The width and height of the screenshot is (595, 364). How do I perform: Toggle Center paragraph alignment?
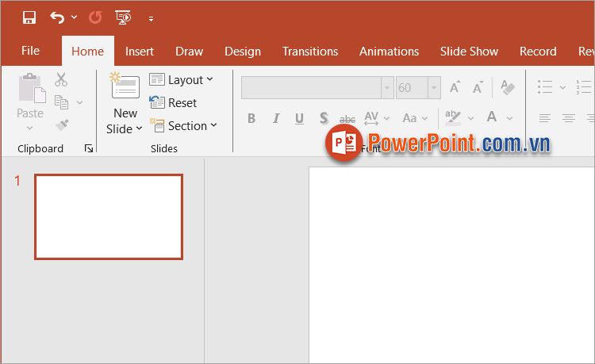coord(569,118)
